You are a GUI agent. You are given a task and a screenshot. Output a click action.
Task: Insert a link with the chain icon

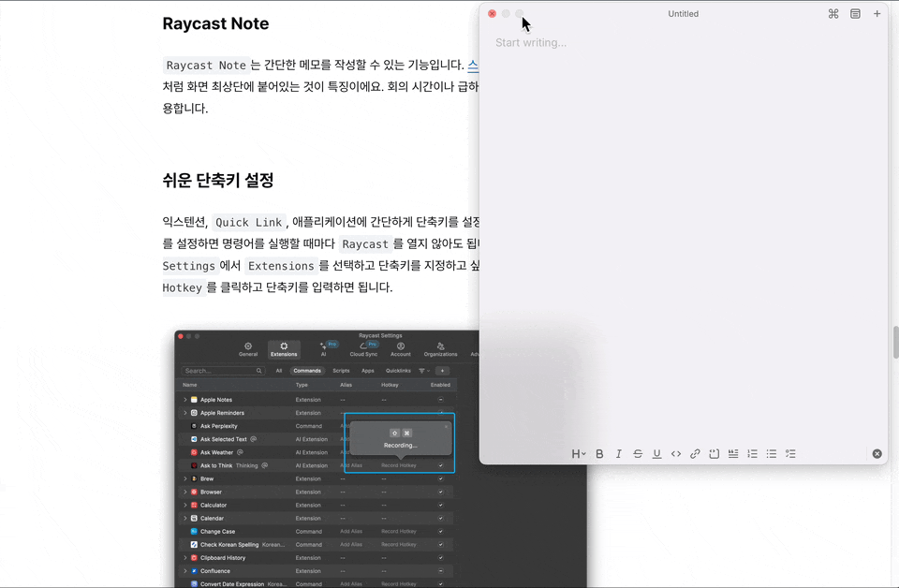tap(695, 454)
